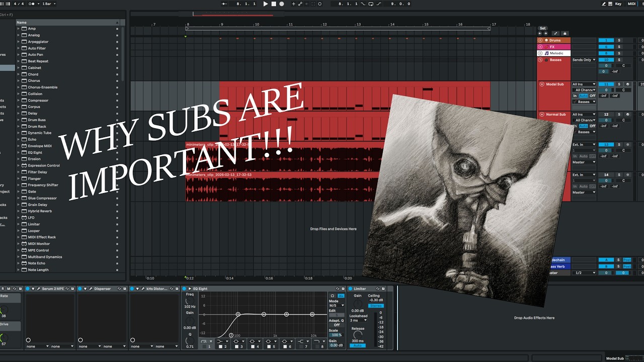Click the kHs Distortion wrench icon
Viewport: 644px width, 362px height.
tap(143, 289)
